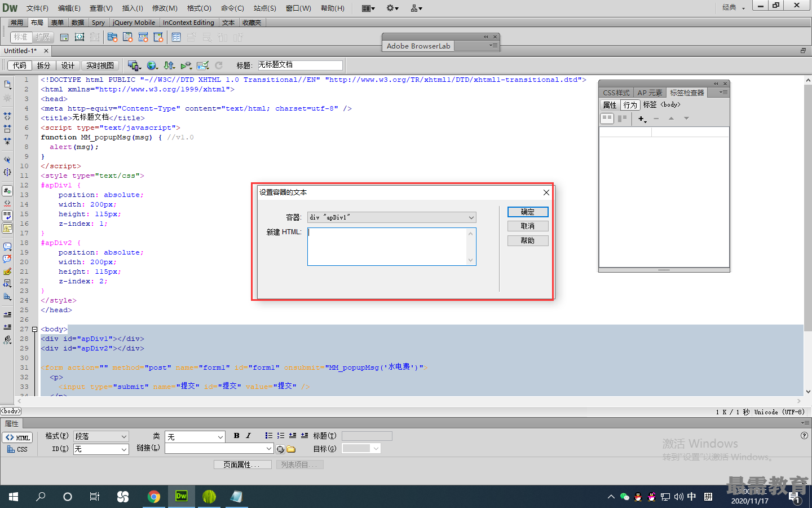Open the ID dropdown in Properties
This screenshot has width=812, height=508.
point(101,449)
